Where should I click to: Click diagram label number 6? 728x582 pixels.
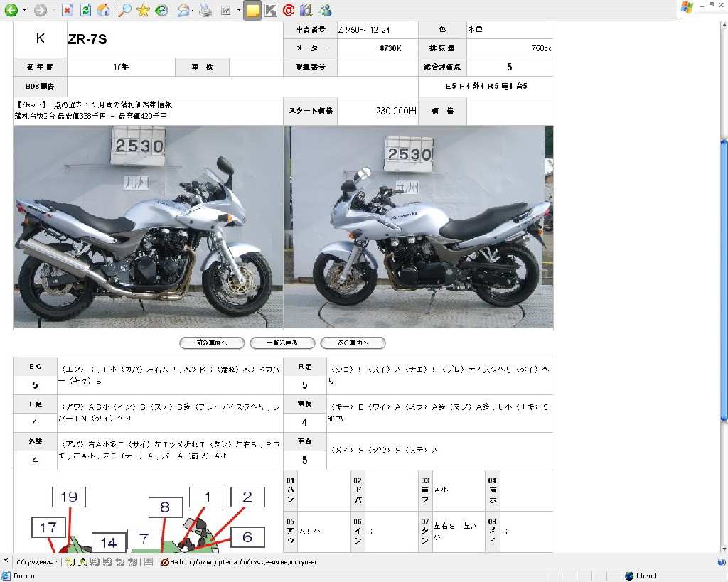247,537
